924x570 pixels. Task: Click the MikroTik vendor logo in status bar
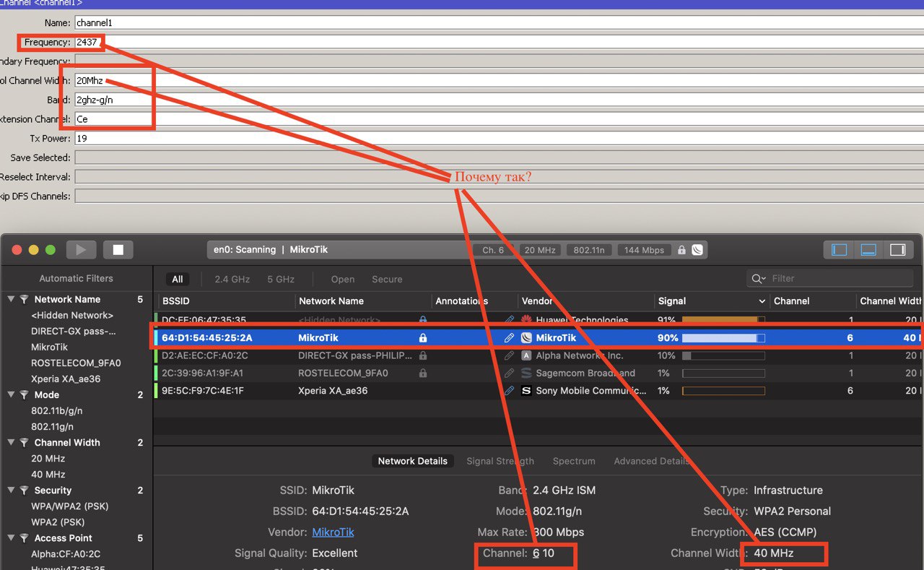click(x=697, y=250)
